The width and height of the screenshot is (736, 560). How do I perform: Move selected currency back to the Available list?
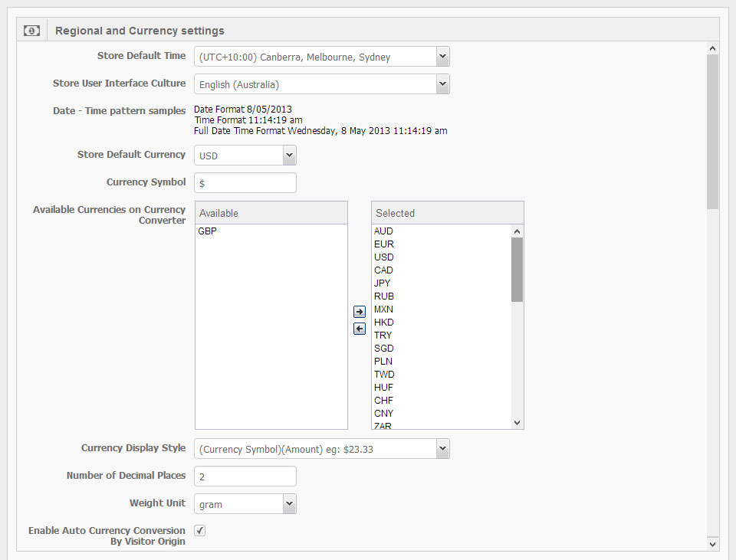pos(359,329)
